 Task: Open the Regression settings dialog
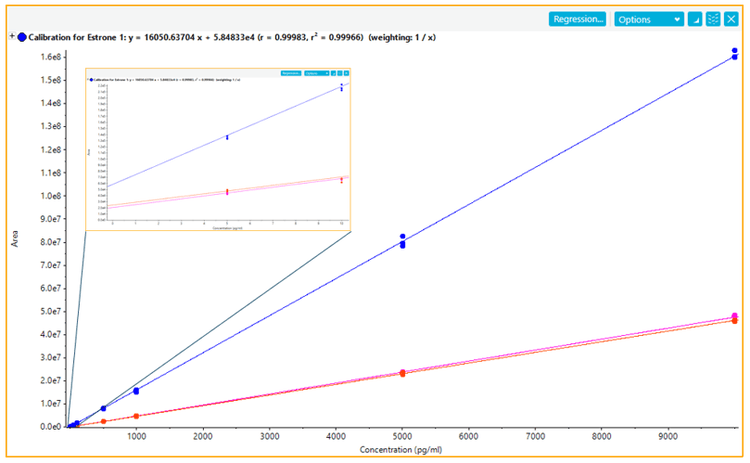coord(577,19)
